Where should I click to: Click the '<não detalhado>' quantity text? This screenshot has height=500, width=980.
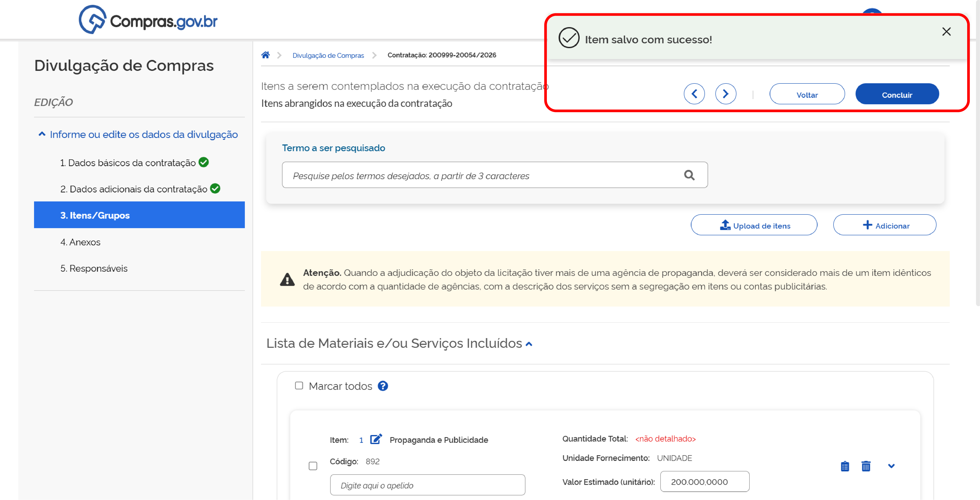click(665, 438)
